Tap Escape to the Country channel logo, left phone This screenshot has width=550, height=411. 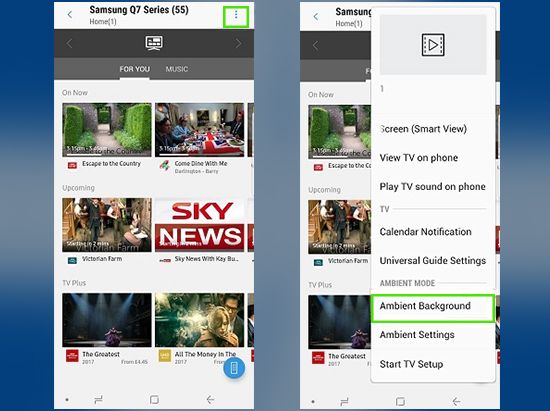tap(72, 165)
